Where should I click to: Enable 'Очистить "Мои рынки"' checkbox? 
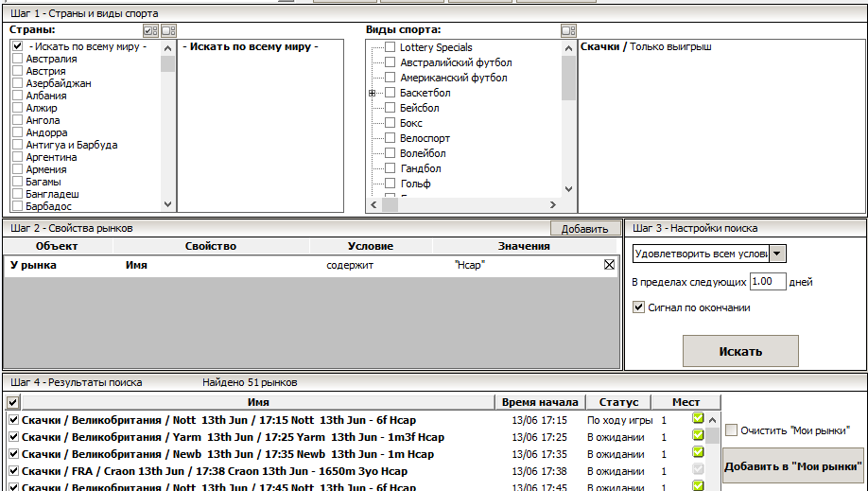pyautogui.click(x=731, y=430)
